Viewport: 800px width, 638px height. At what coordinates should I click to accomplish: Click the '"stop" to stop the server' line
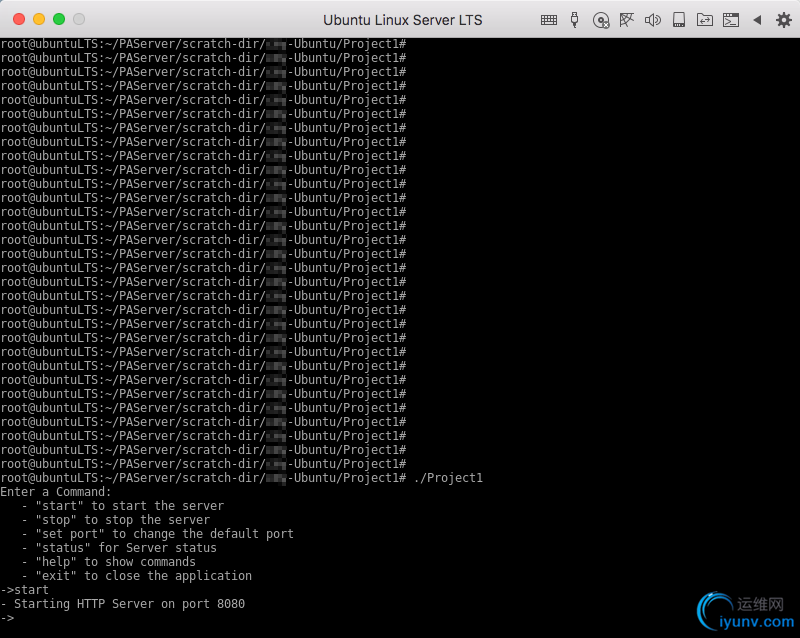(115, 520)
